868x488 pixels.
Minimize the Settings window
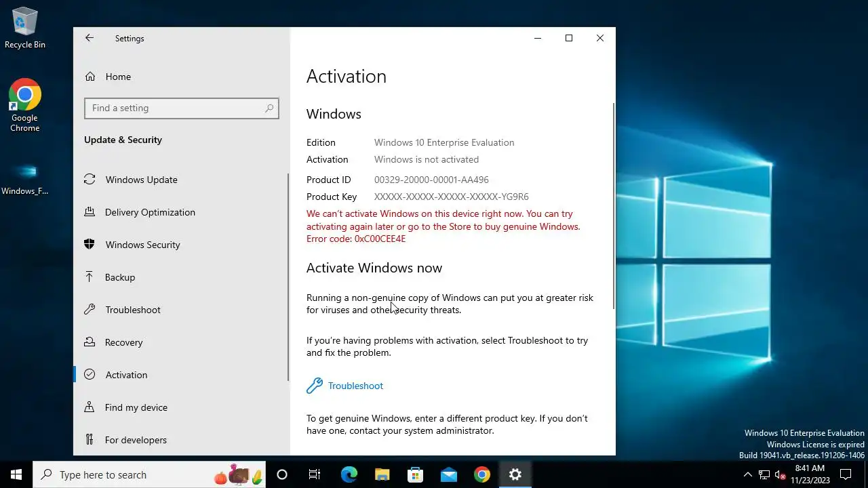pyautogui.click(x=538, y=38)
